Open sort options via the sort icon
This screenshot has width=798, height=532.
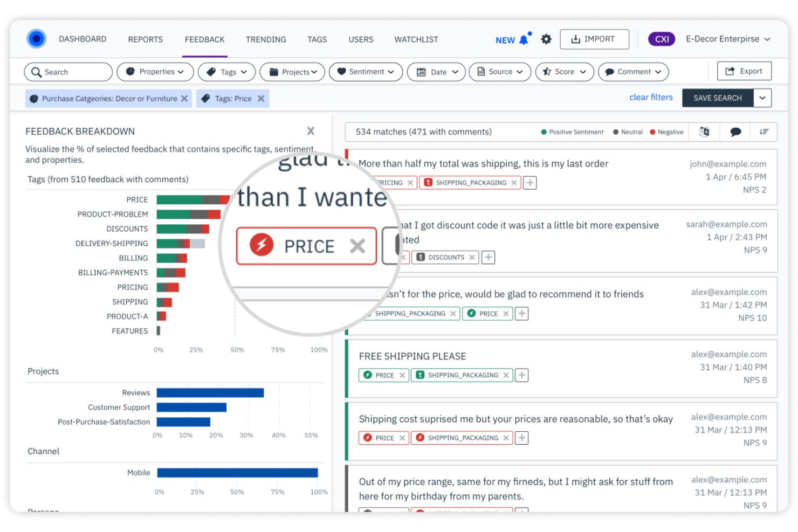[763, 132]
